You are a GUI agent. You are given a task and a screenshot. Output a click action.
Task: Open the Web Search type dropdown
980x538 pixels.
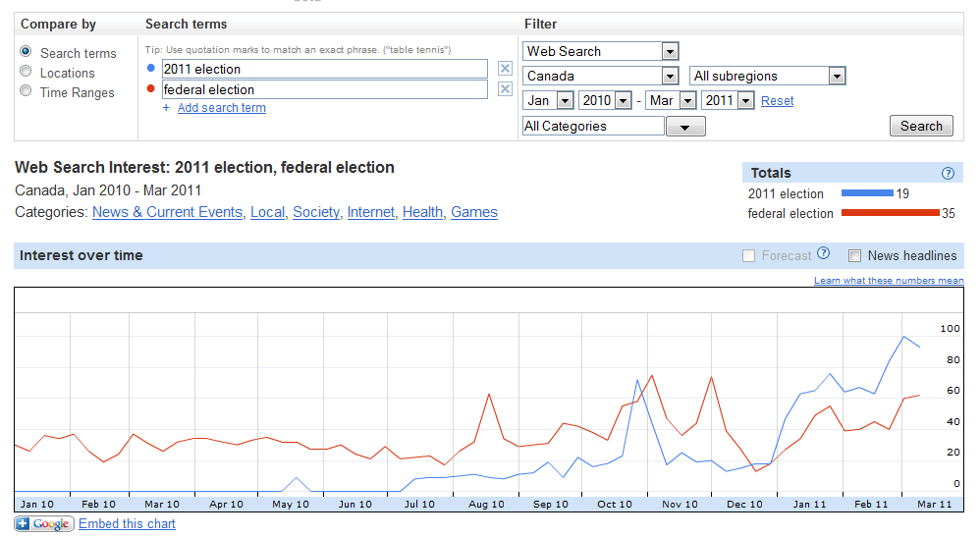click(601, 51)
